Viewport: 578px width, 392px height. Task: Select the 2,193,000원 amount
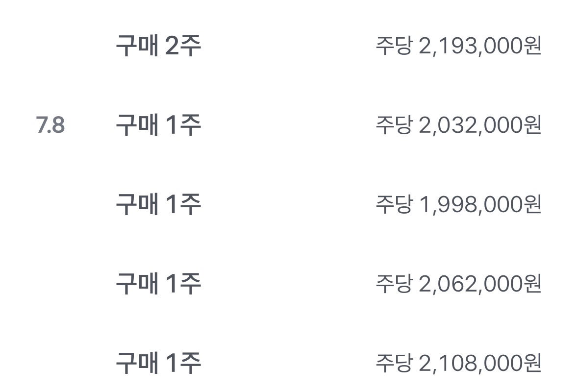[x=480, y=46]
